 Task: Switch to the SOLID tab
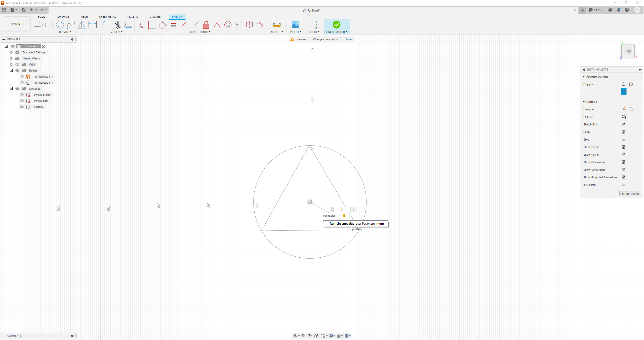pos(42,17)
